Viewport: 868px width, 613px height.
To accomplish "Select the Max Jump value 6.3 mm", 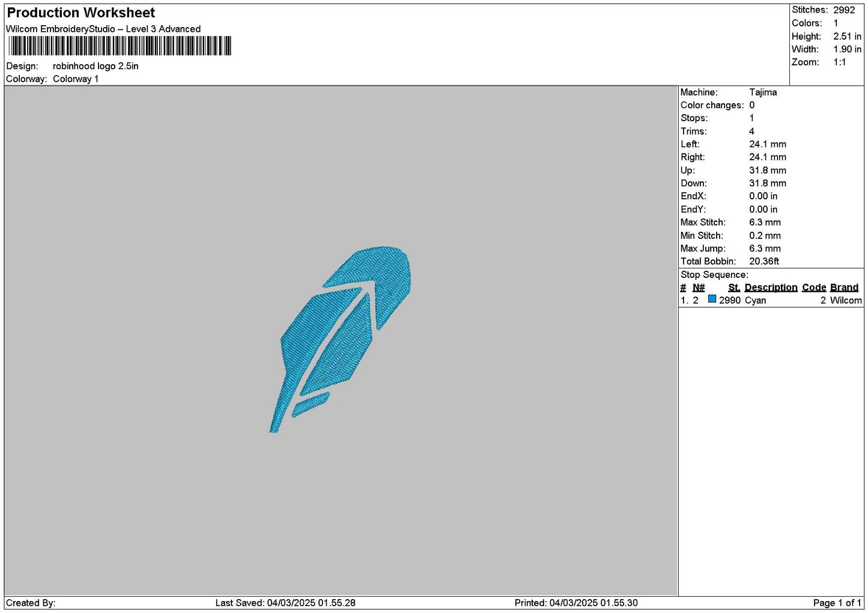I will tap(765, 248).
